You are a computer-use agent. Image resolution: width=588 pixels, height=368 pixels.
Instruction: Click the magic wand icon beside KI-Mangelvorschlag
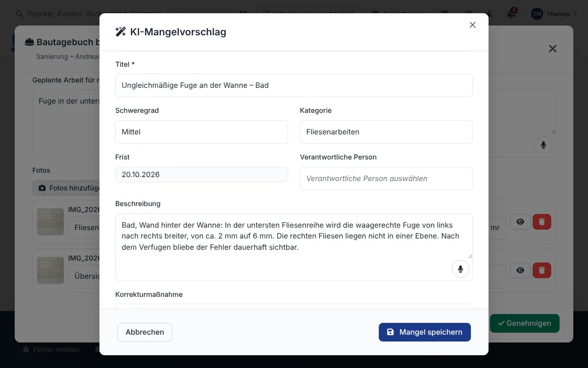121,32
